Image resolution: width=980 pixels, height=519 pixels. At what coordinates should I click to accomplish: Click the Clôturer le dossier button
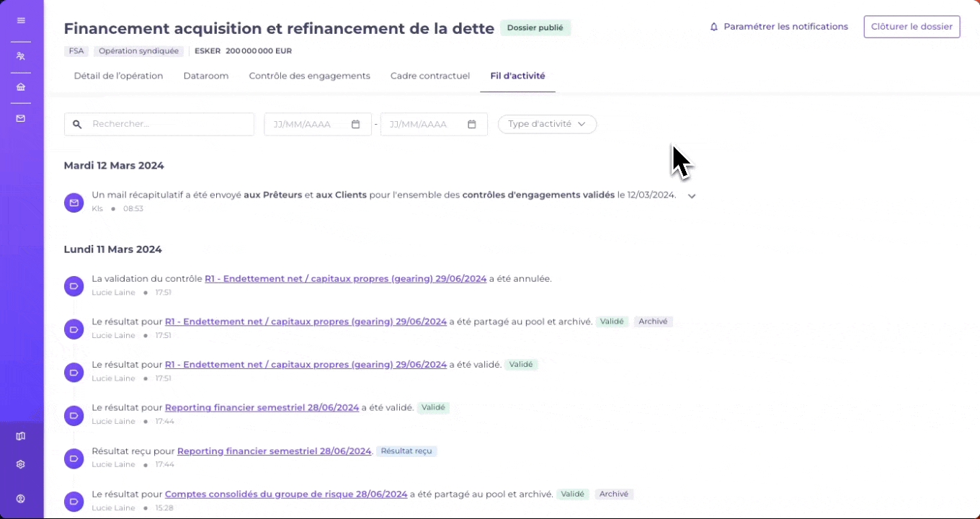tap(912, 27)
